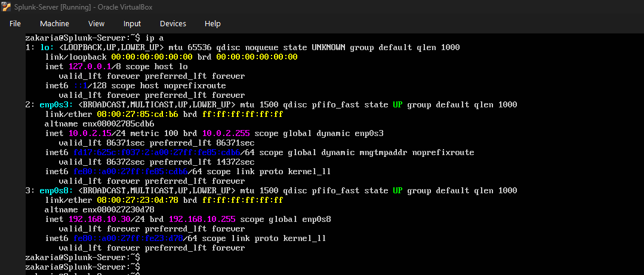Click the green UP state of enp0s8
This screenshot has height=275, width=644.
398,190
